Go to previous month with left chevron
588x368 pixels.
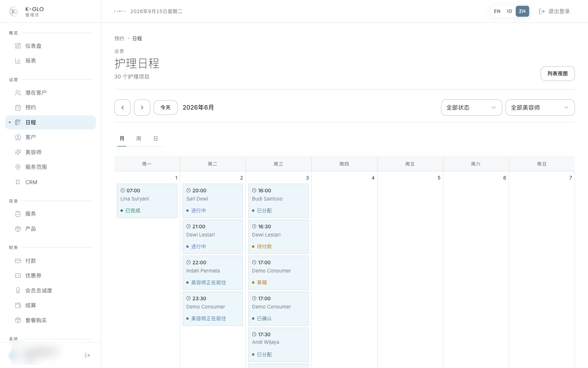coord(122,108)
